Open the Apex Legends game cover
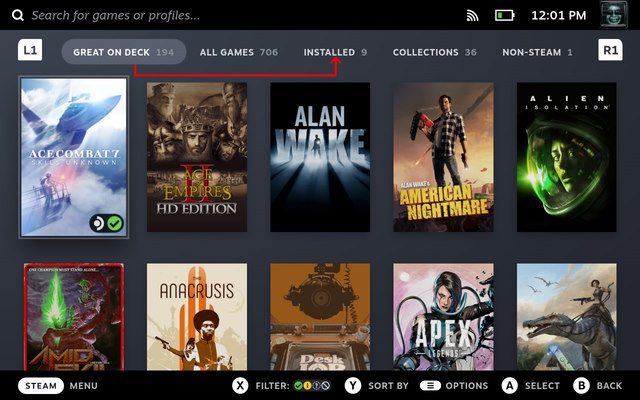Screen dimensions: 640x400 pos(443,317)
